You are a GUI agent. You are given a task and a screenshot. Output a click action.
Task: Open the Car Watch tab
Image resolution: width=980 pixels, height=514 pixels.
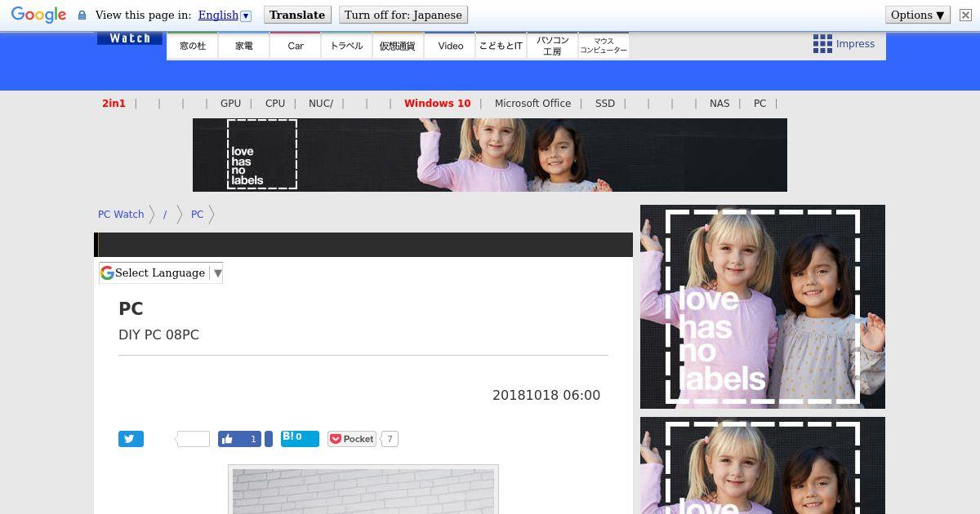click(296, 46)
